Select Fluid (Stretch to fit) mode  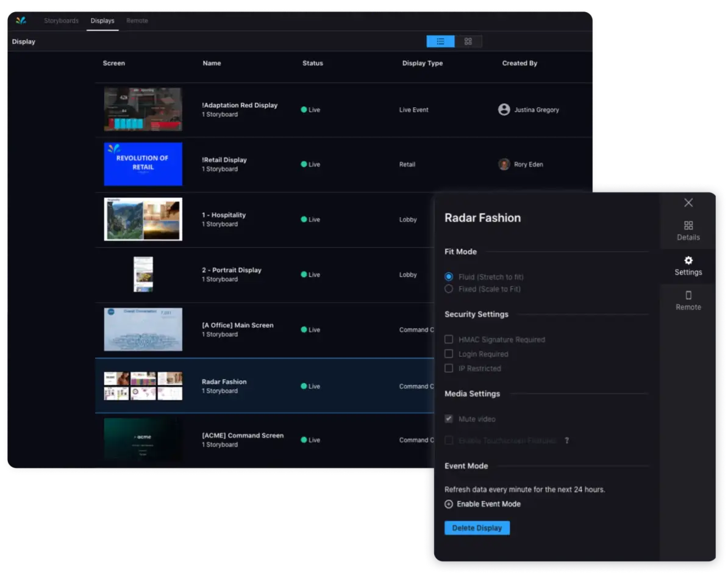449,276
